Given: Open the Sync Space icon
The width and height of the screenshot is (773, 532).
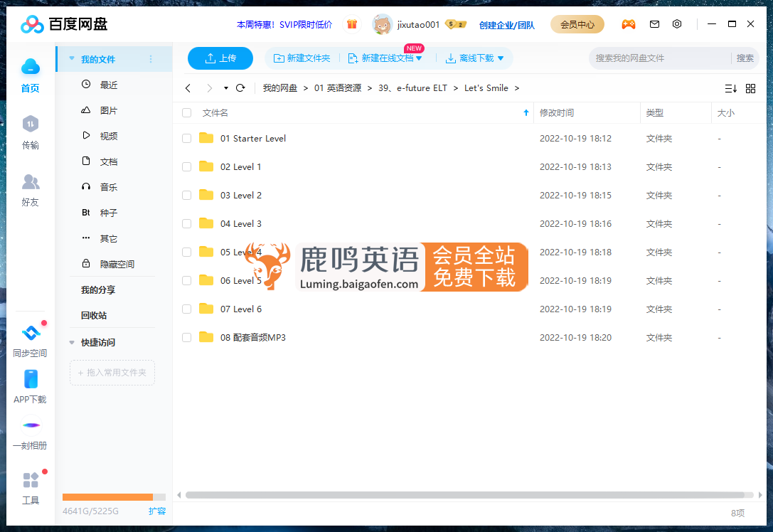Looking at the screenshot, I should point(31,333).
